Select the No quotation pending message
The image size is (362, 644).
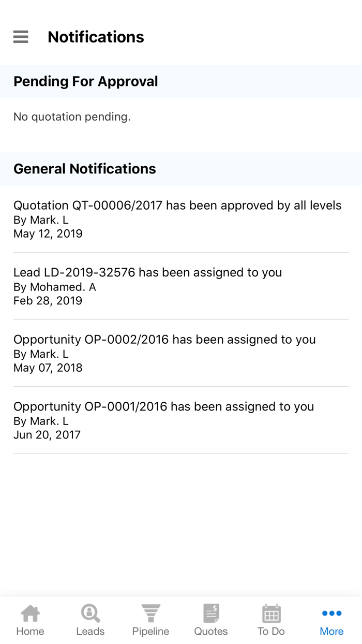72,116
